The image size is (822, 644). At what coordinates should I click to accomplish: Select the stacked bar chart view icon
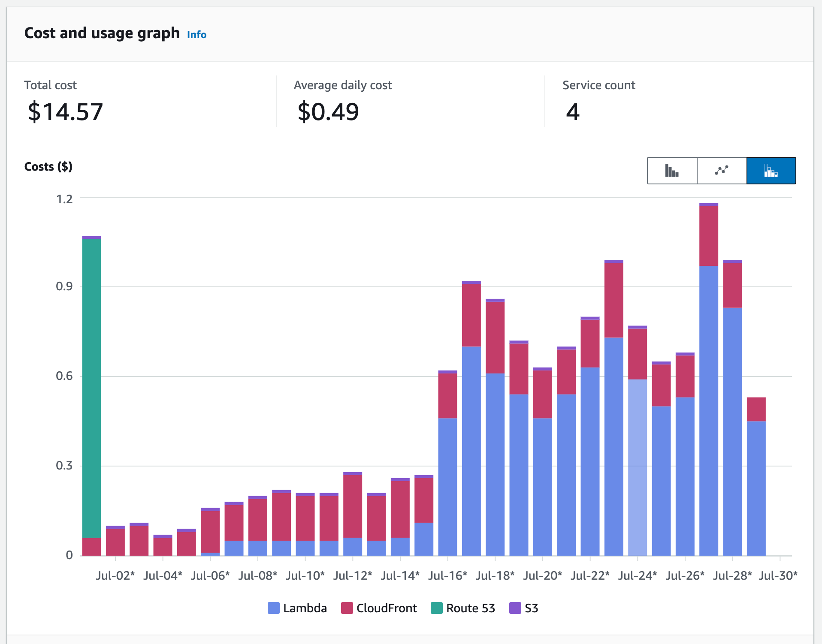click(771, 171)
